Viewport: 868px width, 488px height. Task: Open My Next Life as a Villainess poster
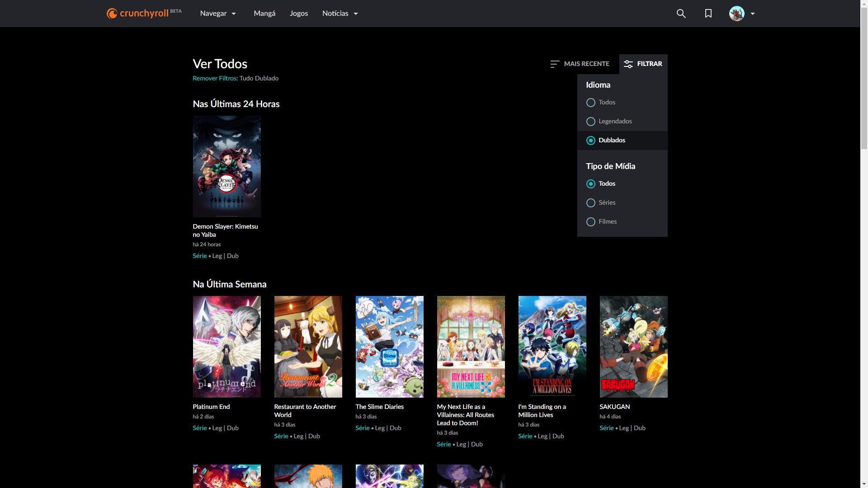tap(471, 347)
